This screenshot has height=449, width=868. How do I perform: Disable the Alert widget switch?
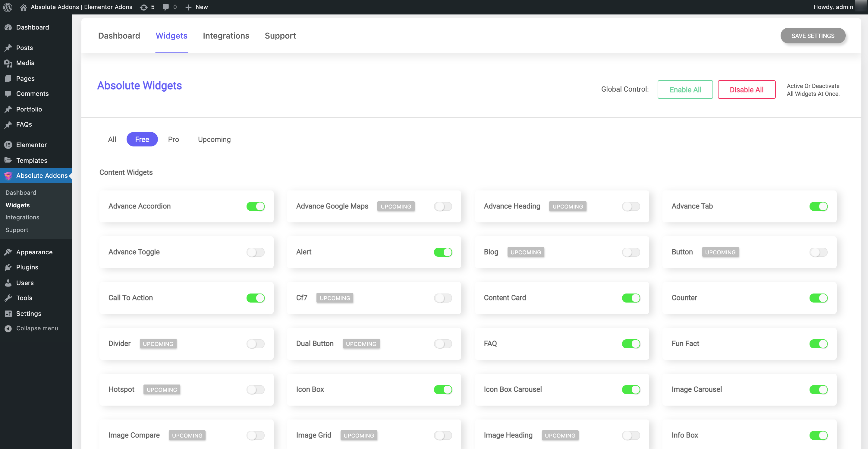[443, 252]
